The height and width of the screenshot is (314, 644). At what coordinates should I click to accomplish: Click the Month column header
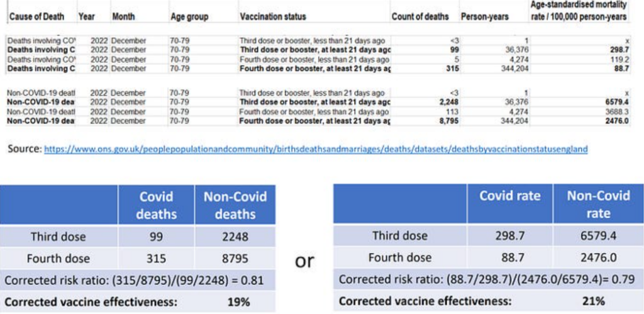(122, 17)
